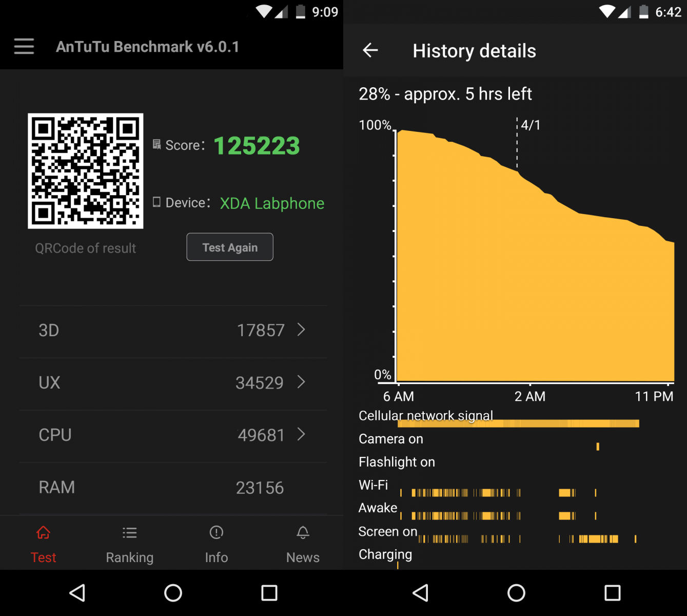Tap the News bell icon
Viewport: 687px width, 616px height.
[303, 533]
